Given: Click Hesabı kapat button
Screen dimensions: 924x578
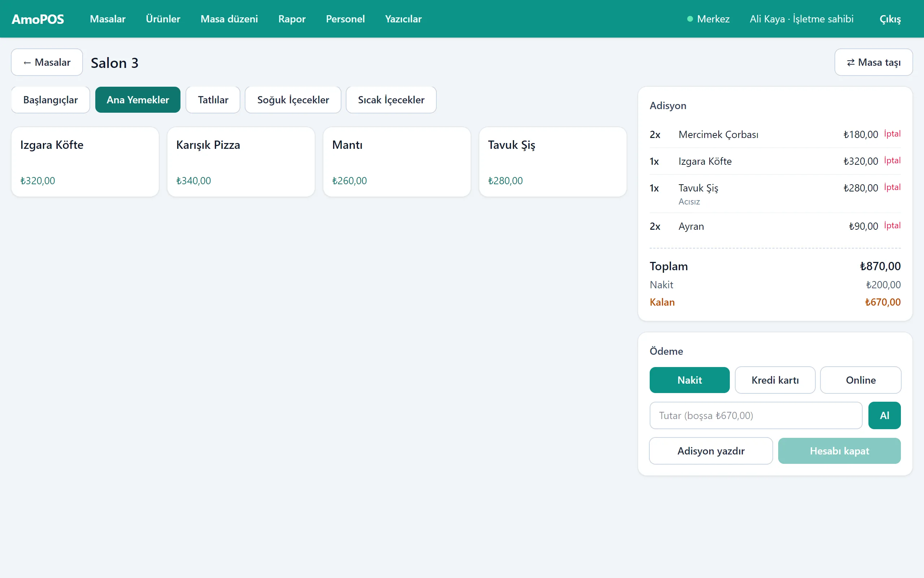Looking at the screenshot, I should (x=839, y=451).
